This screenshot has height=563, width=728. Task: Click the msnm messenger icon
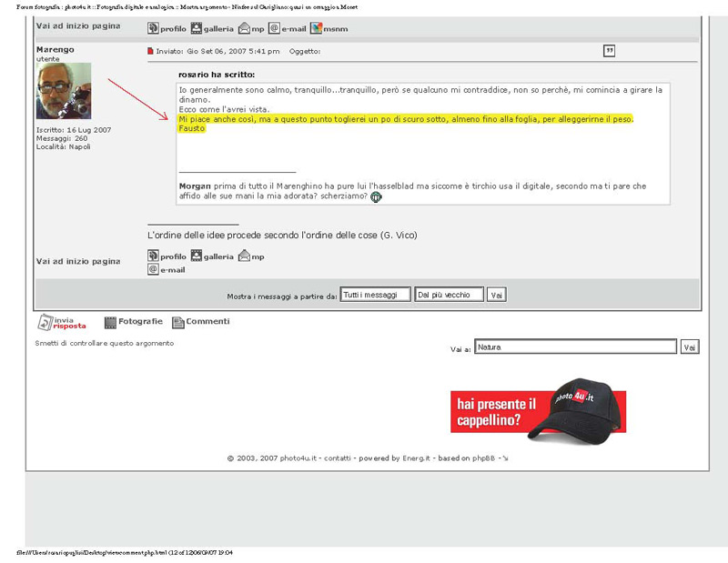click(317, 28)
